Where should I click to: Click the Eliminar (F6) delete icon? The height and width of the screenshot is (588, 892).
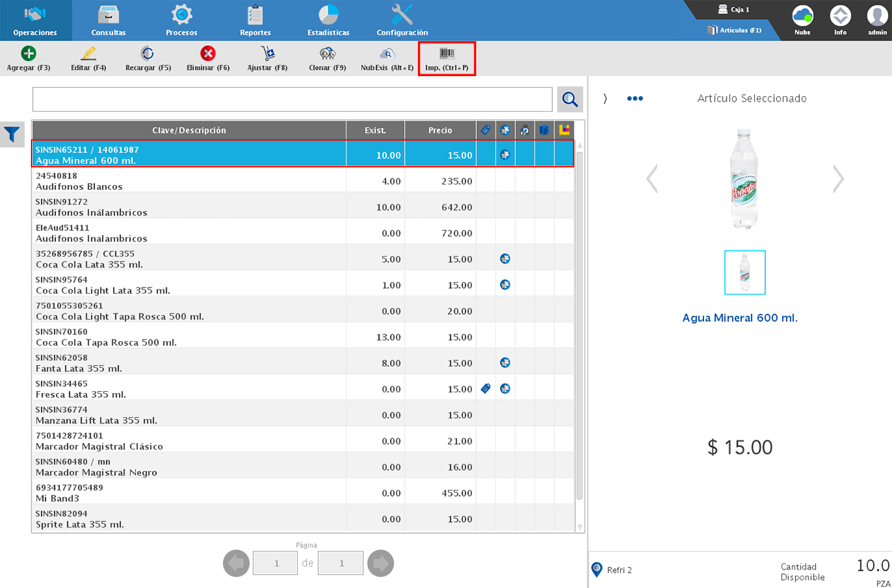point(208,54)
